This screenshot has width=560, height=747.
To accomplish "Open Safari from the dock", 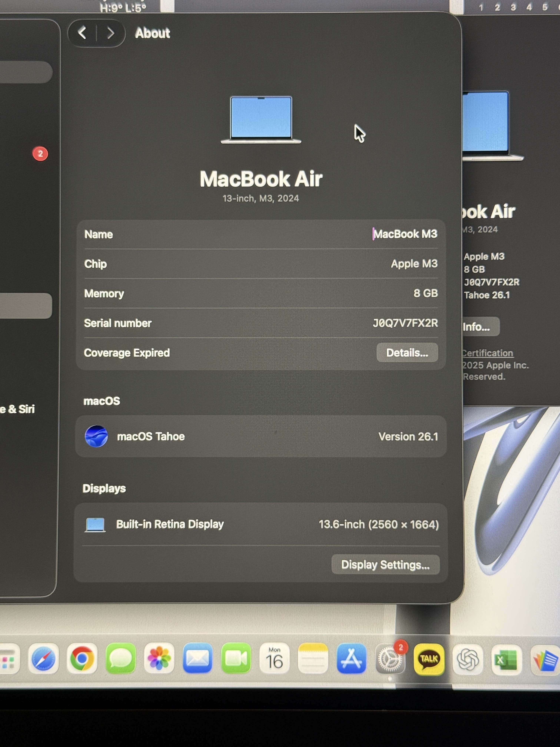I will pos(43,659).
